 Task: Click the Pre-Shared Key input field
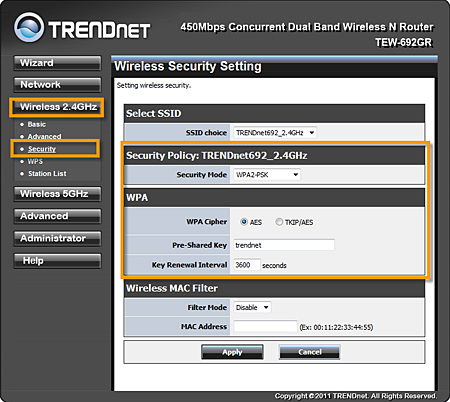click(x=284, y=245)
